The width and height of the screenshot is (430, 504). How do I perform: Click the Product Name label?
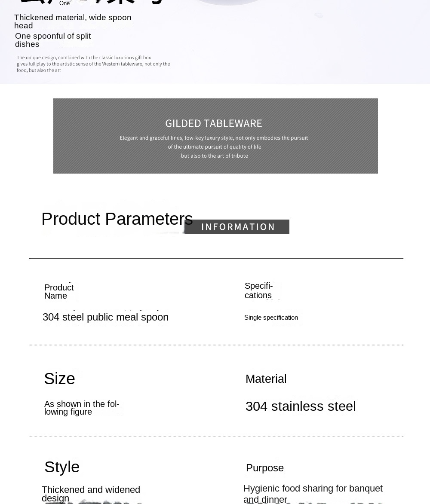pyautogui.click(x=59, y=291)
